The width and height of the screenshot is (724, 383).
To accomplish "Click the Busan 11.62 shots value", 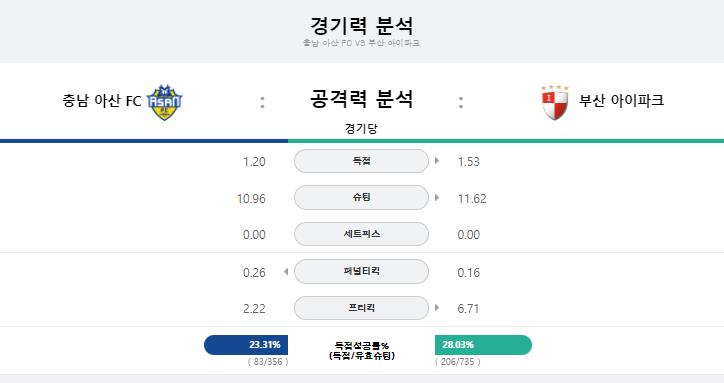I will (472, 199).
